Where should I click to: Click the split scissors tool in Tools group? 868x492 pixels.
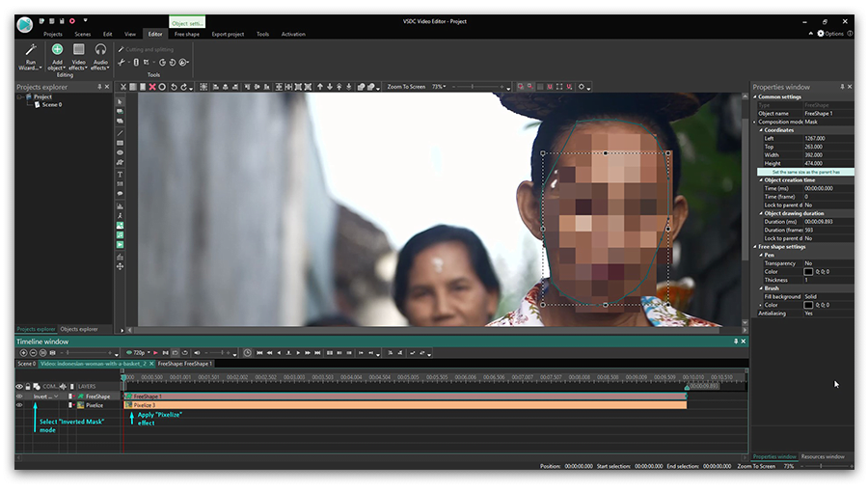click(122, 63)
